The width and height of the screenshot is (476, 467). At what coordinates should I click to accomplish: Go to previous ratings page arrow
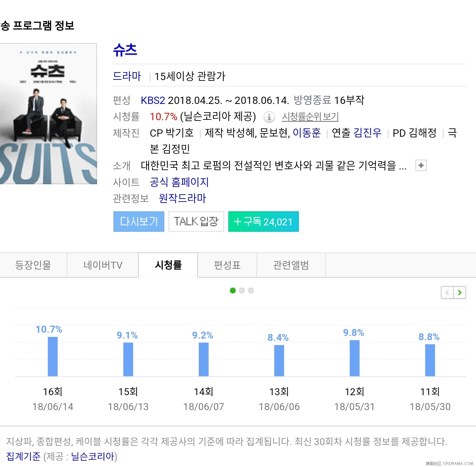pos(448,293)
